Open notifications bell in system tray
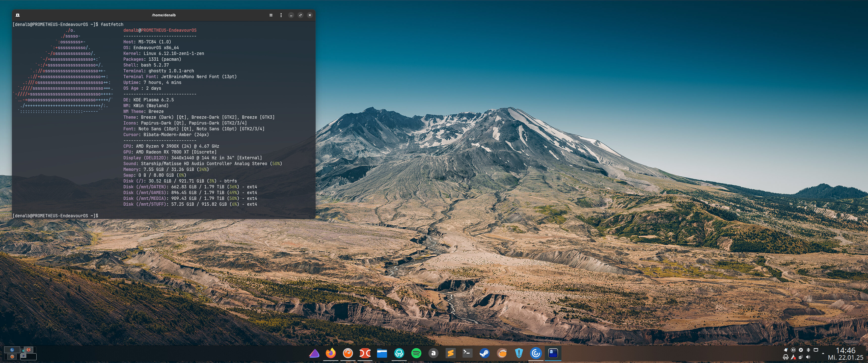Image resolution: width=868 pixels, height=363 pixels. coord(785,350)
